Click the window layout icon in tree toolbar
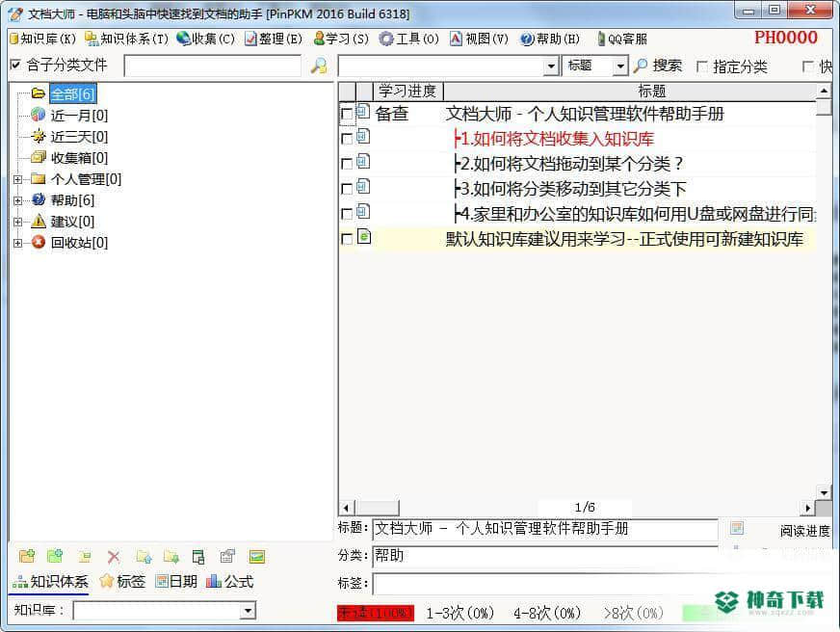This screenshot has height=632, width=840. [198, 557]
